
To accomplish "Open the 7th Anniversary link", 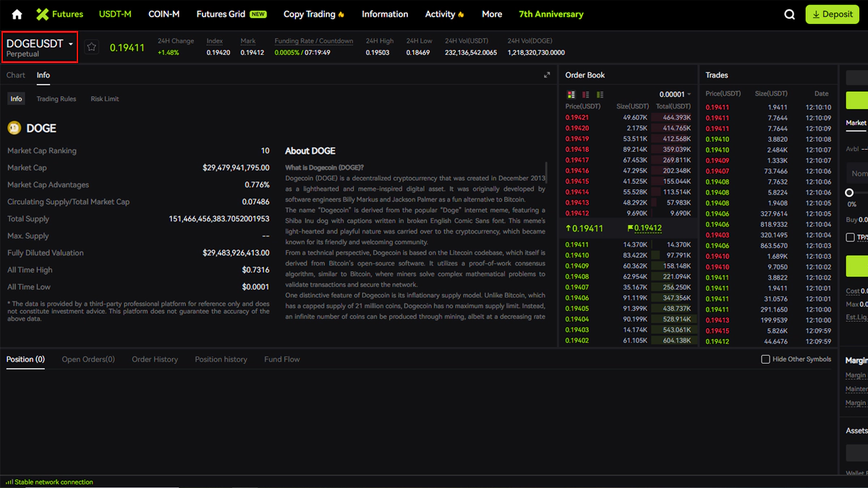I will point(550,14).
